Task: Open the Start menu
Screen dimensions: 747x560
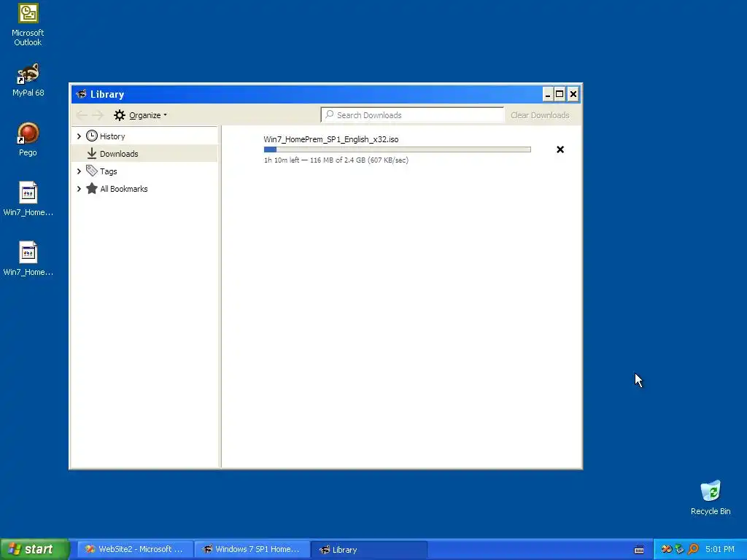Action: (x=34, y=549)
